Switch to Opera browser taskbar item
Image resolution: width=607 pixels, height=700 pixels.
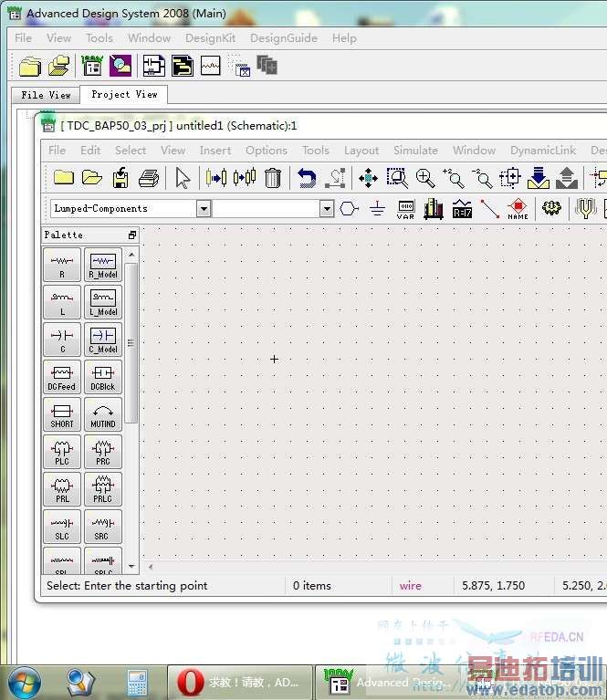[240, 683]
